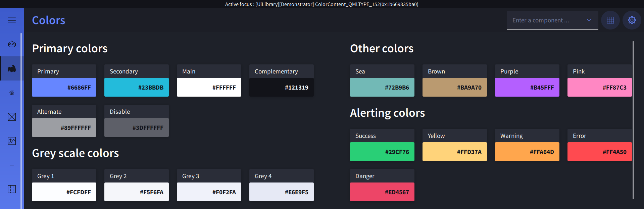Click the Pink #FF87C3 color swatch

pos(600,87)
